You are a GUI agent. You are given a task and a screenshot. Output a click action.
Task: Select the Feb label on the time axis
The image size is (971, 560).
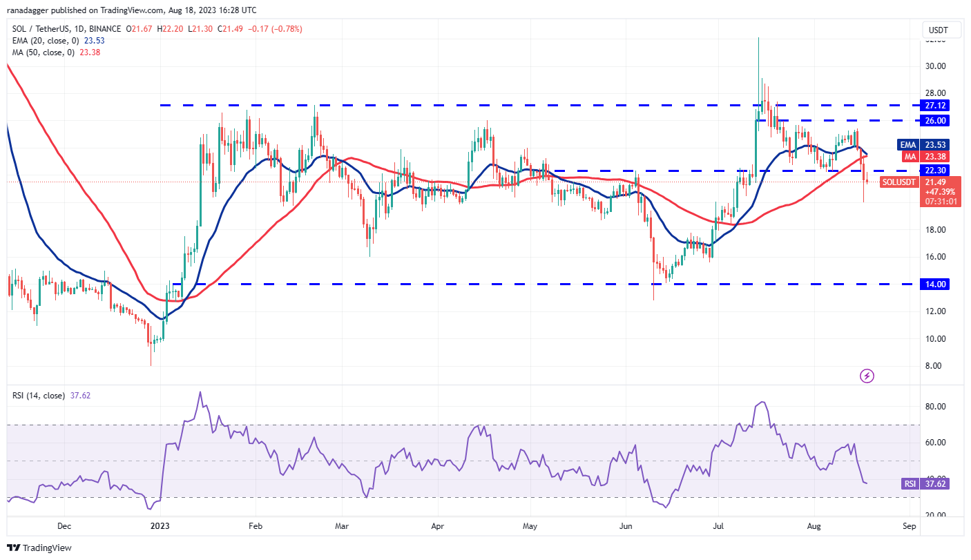click(x=256, y=526)
